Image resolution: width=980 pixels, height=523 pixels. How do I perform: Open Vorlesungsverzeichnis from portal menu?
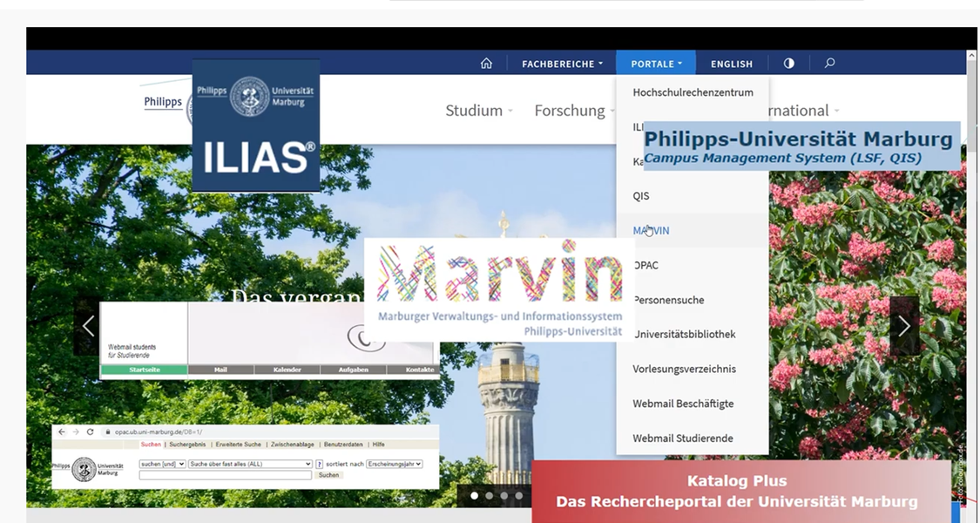click(x=693, y=369)
